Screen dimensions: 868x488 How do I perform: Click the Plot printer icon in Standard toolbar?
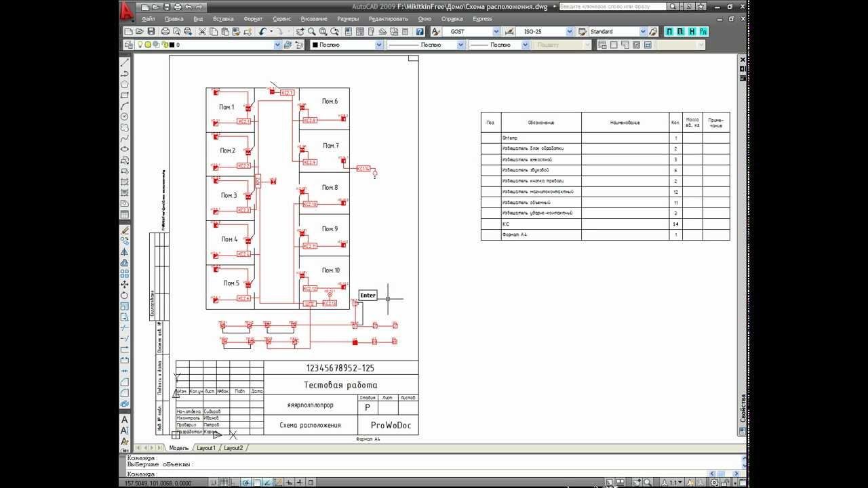coord(165,31)
